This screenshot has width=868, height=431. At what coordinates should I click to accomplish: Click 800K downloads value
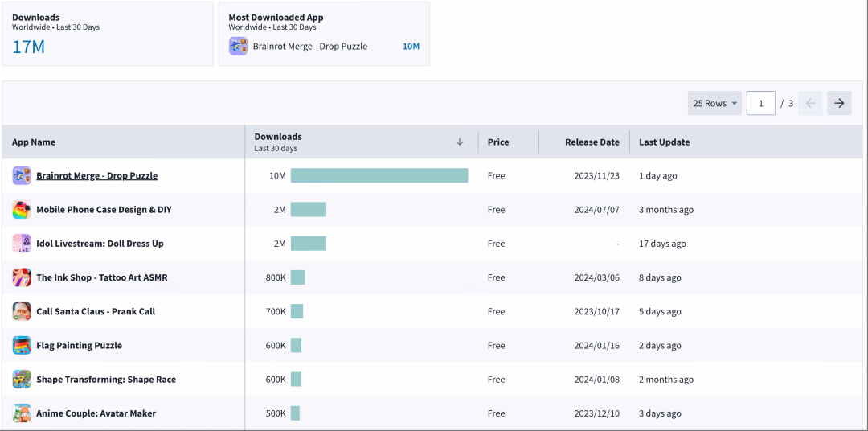point(276,277)
